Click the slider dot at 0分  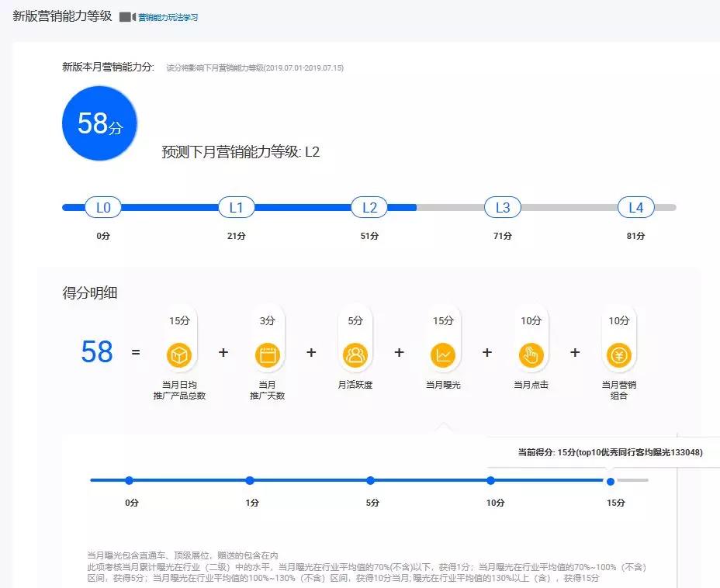coord(129,481)
